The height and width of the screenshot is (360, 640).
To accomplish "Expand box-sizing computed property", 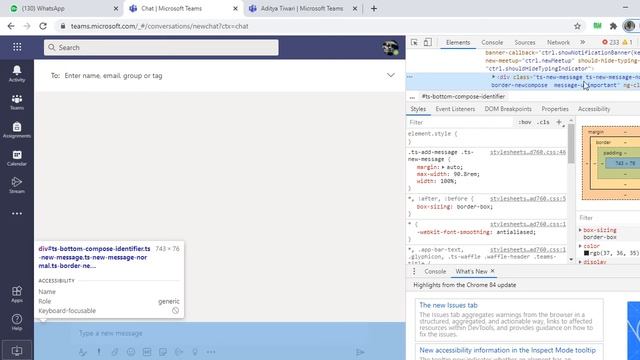I will [580, 230].
